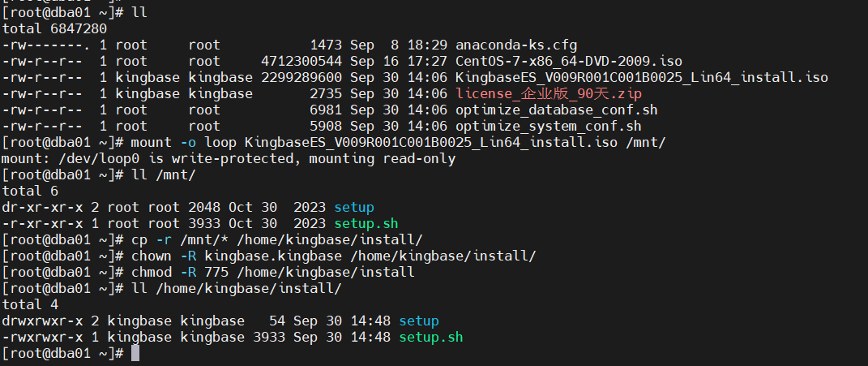
Task: Click the drwxrwxr-x permissions text
Action: 49,321
